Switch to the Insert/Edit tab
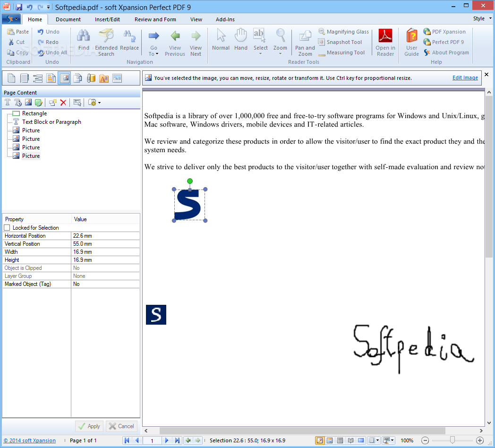The height and width of the screenshot is (448, 495). click(107, 19)
